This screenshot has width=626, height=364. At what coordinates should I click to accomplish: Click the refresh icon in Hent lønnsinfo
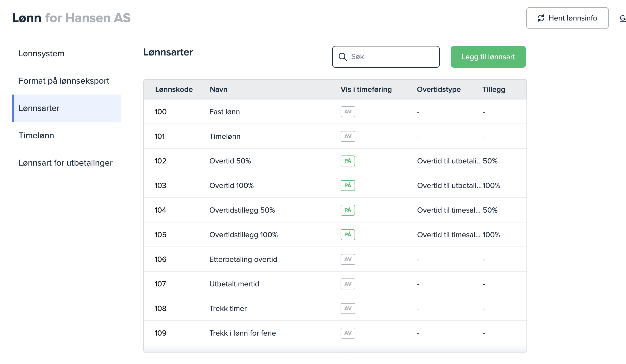click(541, 18)
